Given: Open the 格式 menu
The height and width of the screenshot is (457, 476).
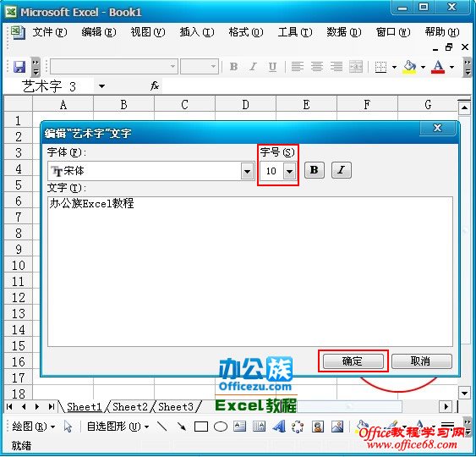Looking at the screenshot, I should 246,32.
